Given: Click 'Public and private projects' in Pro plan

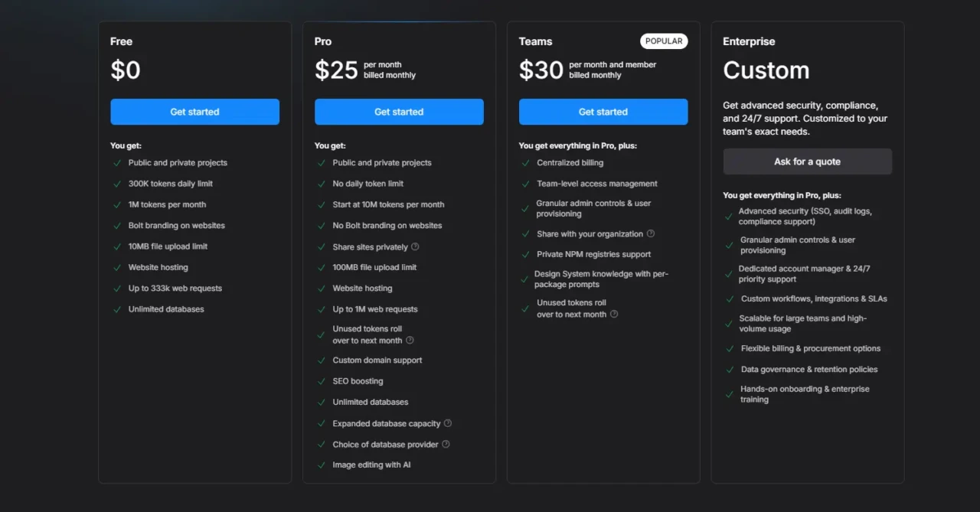Looking at the screenshot, I should 382,162.
